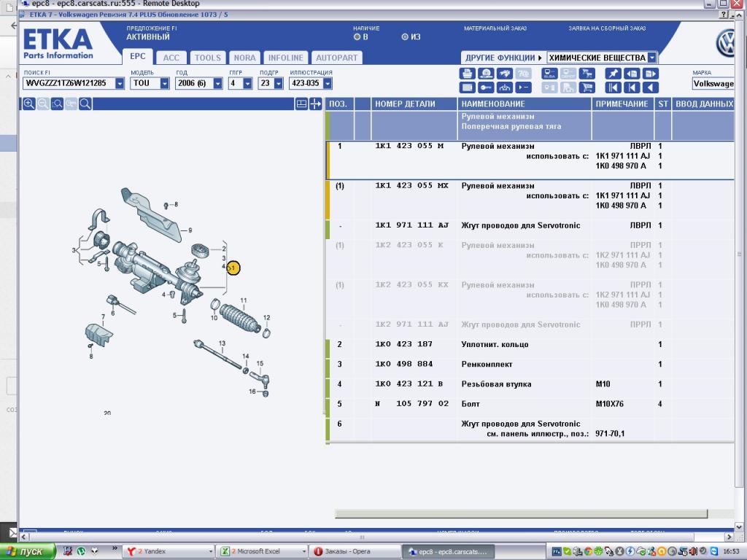The width and height of the screenshot is (747, 560).
Task: Click the previous-with-bar arrow icon
Action: click(632, 87)
